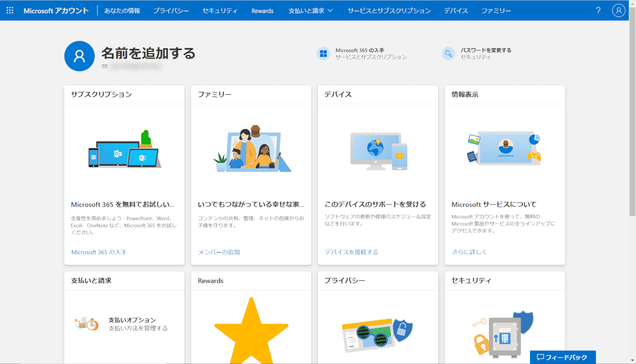The image size is (636, 364).
Task: Open サービスとサブスクリプション nav item
Action: 389,10
